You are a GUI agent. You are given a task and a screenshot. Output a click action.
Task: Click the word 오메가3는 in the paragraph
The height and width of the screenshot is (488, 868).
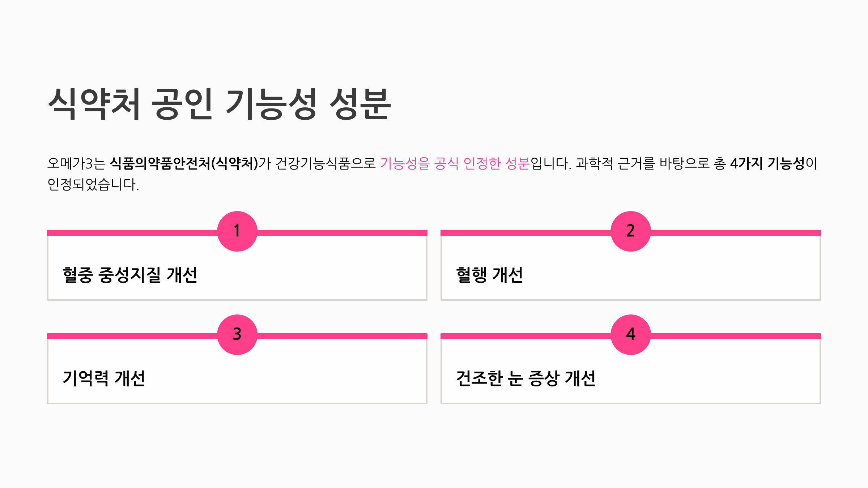[x=76, y=163]
